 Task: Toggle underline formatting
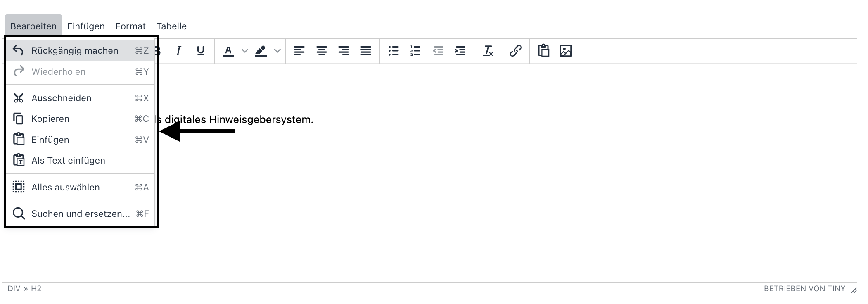(201, 51)
